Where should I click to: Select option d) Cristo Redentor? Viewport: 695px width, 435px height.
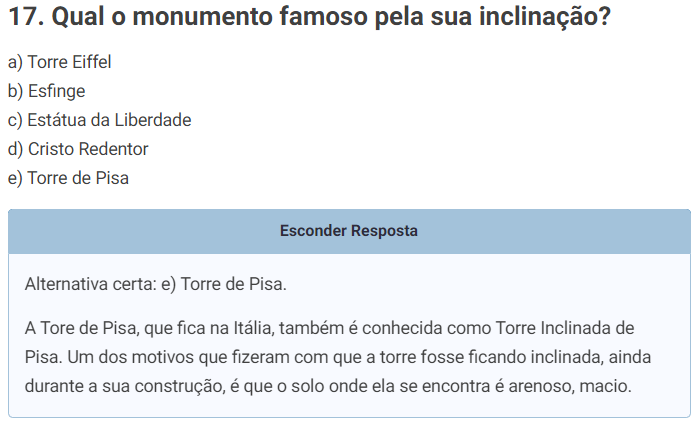pyautogui.click(x=78, y=149)
